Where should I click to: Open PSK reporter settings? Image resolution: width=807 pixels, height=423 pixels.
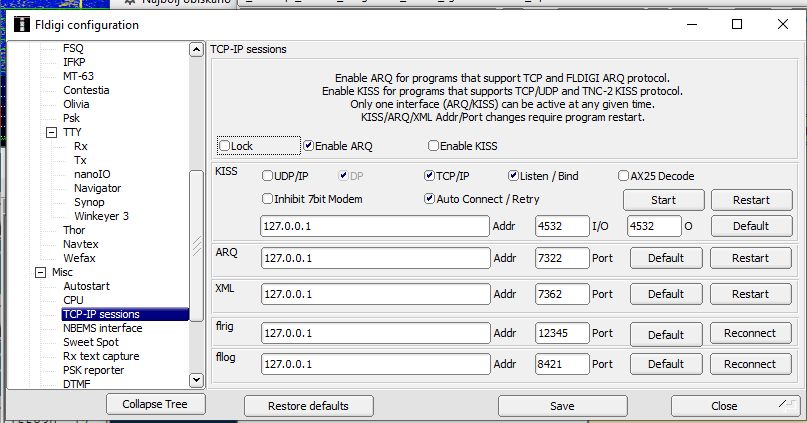coord(93,370)
